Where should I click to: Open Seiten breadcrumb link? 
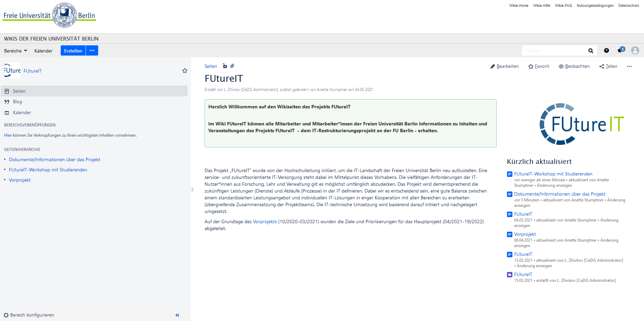click(211, 66)
